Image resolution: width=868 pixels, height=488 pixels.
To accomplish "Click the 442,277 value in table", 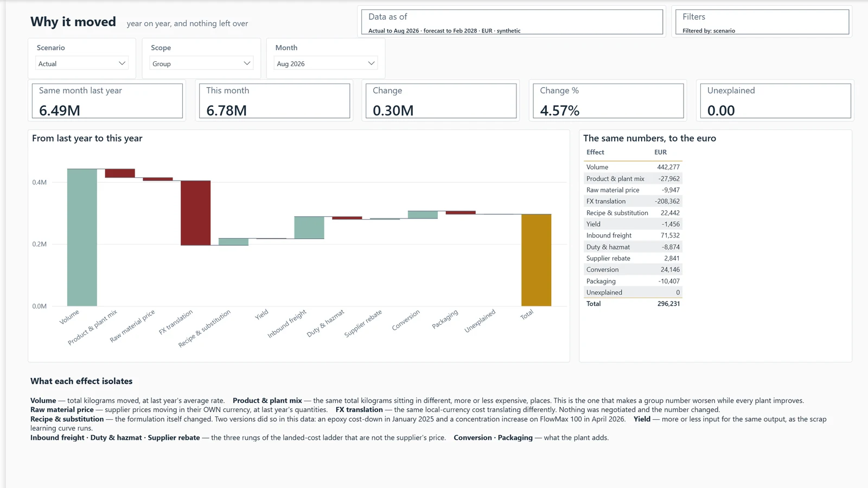I will [668, 167].
